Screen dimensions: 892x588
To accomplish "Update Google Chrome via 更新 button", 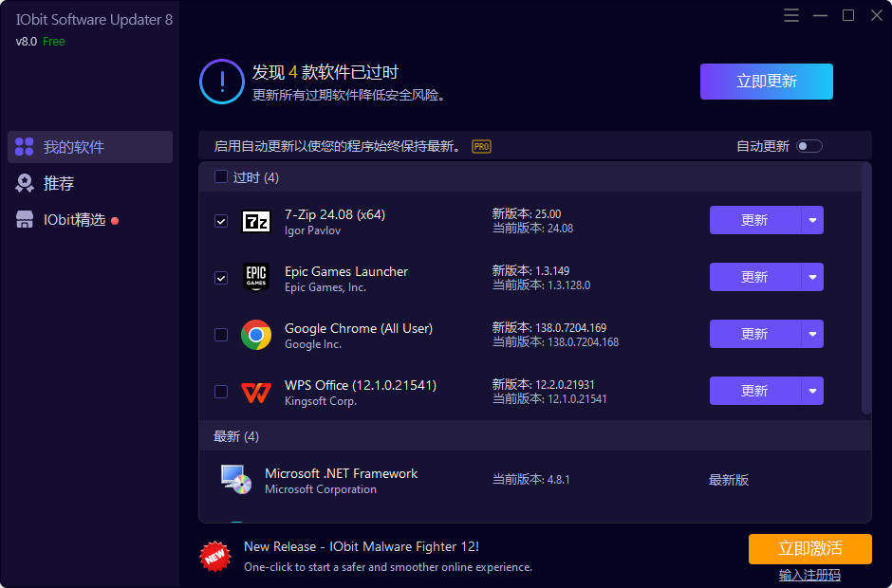I will pos(755,334).
